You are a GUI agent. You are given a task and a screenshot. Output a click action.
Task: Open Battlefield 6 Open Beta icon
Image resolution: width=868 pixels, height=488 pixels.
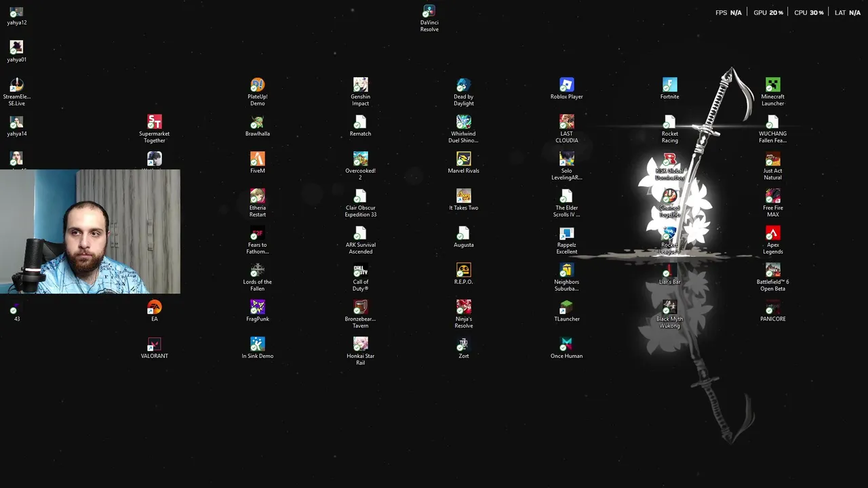[x=773, y=277]
